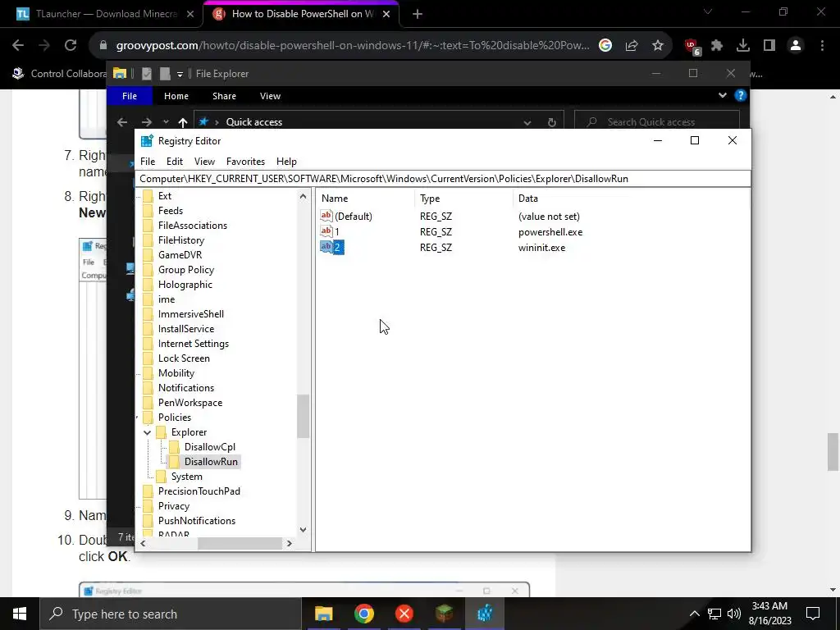This screenshot has height=630, width=840.
Task: Open Chrome three-dot menu
Action: (x=822, y=46)
